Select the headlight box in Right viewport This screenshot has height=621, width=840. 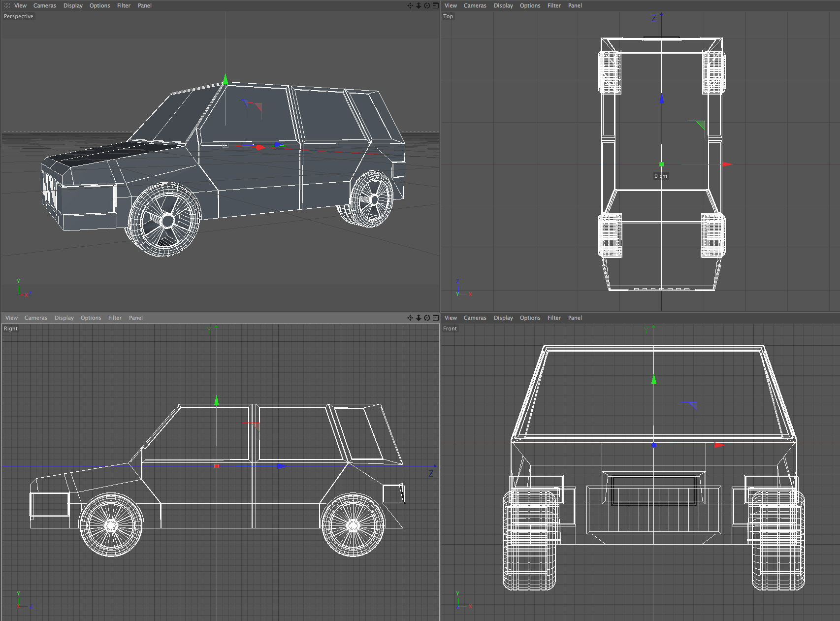[49, 504]
